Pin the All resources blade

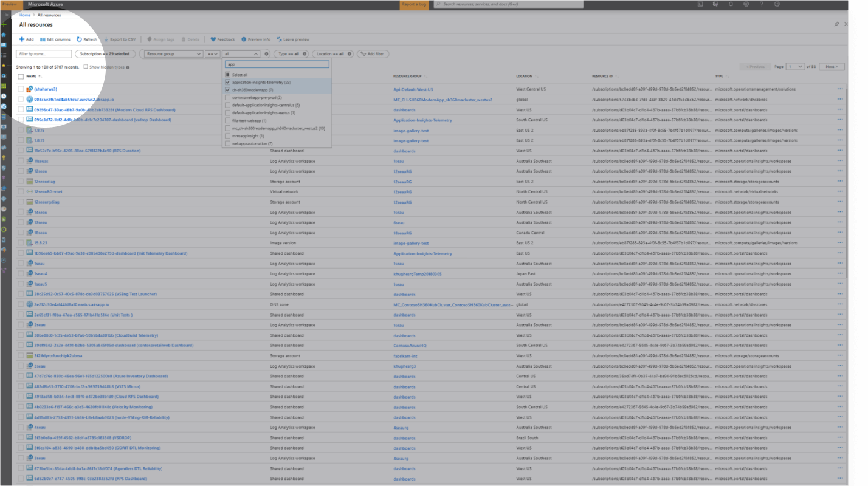pos(836,24)
